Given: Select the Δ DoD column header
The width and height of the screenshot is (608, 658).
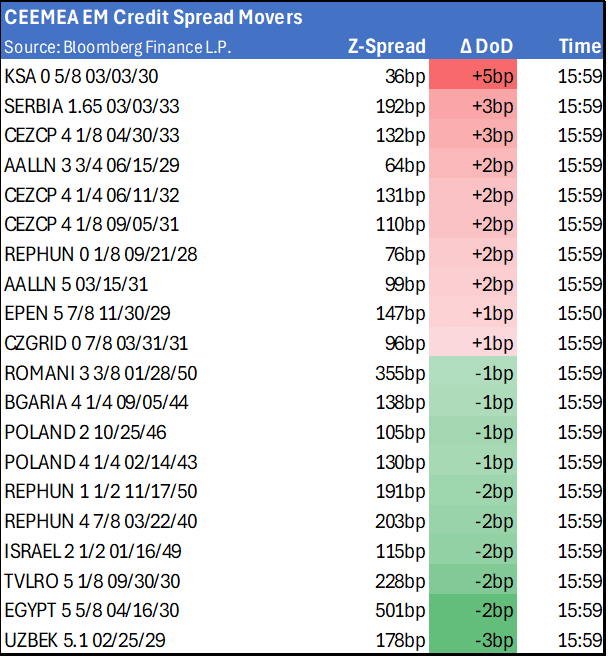Looking at the screenshot, I should (486, 46).
